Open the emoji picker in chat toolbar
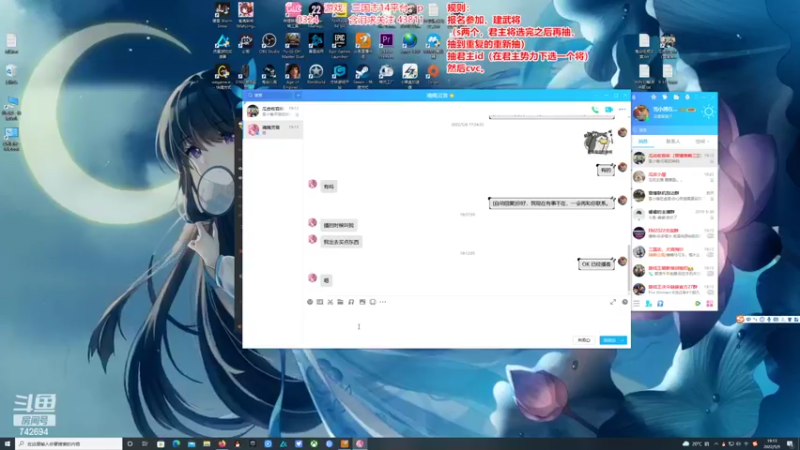 (310, 302)
